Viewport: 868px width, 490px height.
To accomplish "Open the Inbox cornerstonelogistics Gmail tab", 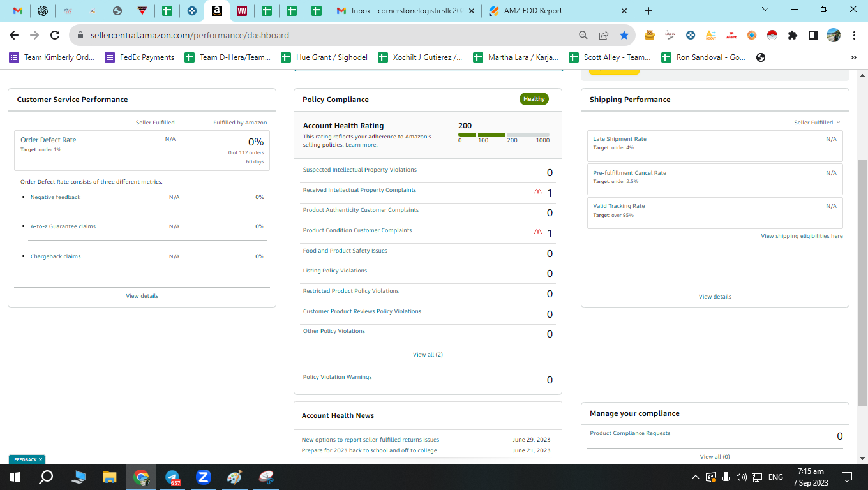I will click(405, 11).
